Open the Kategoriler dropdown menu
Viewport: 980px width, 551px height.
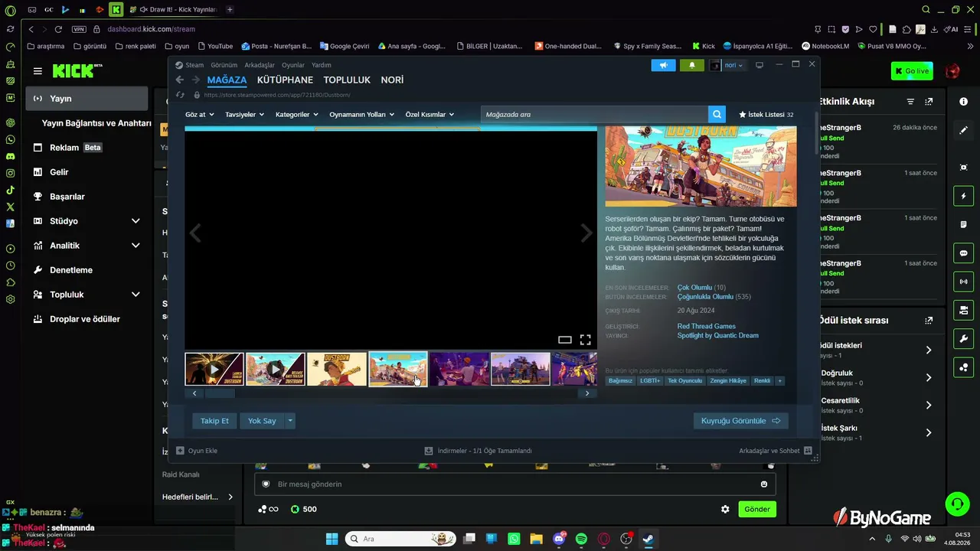[x=296, y=115]
